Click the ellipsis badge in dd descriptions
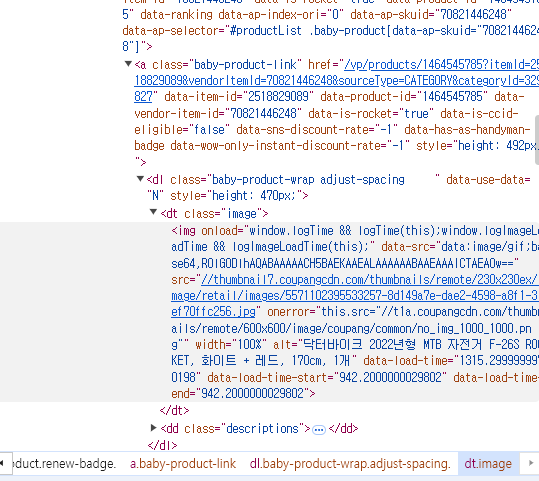Screen dimensions: 539x481 319,430
